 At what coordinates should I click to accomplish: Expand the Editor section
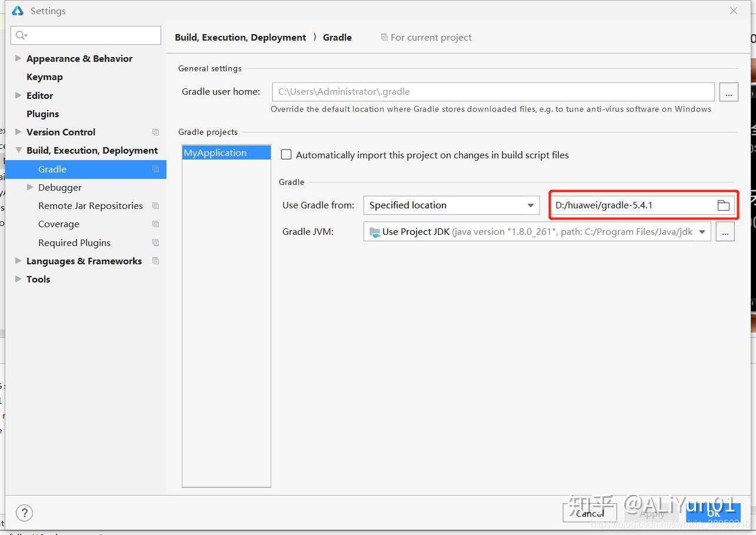pyautogui.click(x=18, y=95)
